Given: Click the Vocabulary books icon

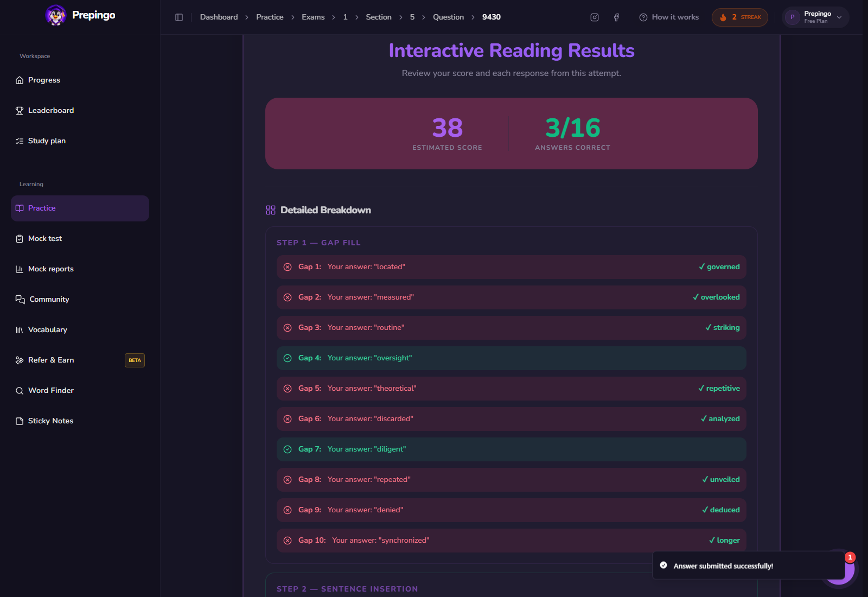Looking at the screenshot, I should click(x=20, y=330).
